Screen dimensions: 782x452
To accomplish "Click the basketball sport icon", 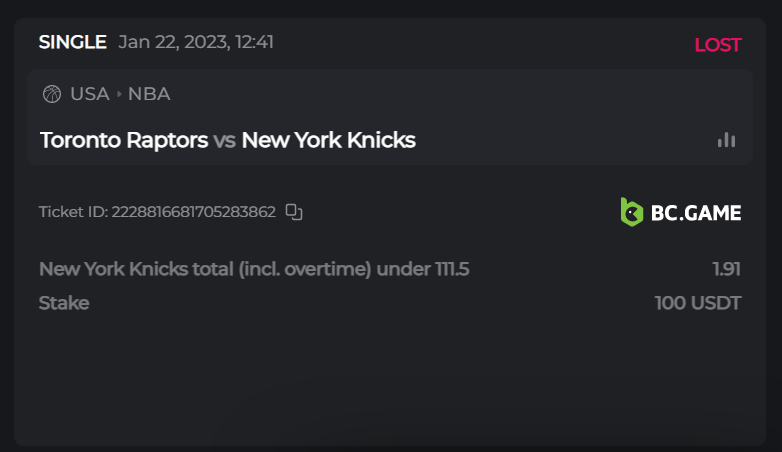I will click(x=52, y=94).
